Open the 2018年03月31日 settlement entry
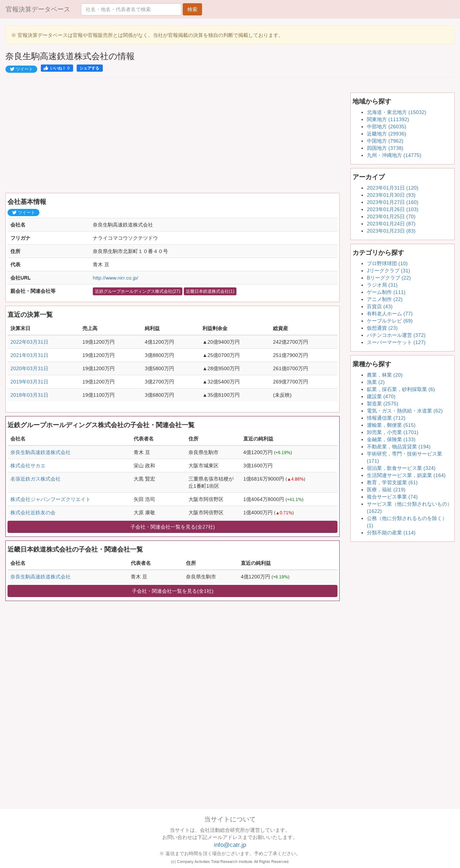Viewport: 460px width, 868px height. pyautogui.click(x=29, y=395)
